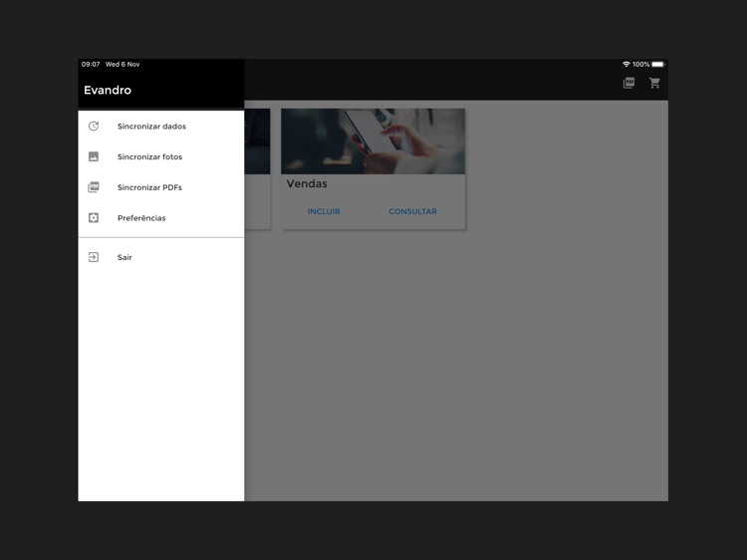
Task: Click the battery indicator icon
Action: pos(657,65)
